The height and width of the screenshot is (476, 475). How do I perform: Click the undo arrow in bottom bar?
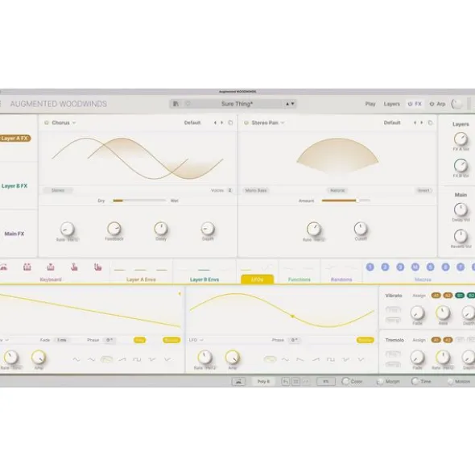tap(285, 381)
